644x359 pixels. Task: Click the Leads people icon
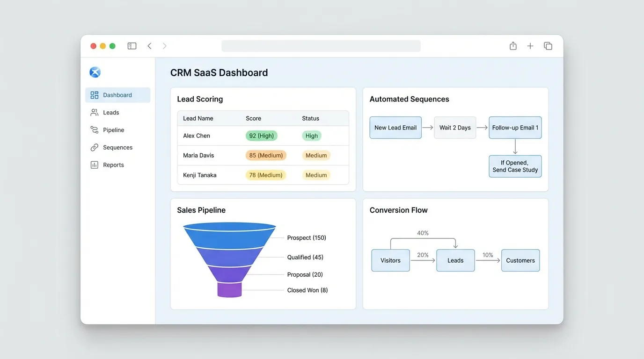[x=95, y=113]
